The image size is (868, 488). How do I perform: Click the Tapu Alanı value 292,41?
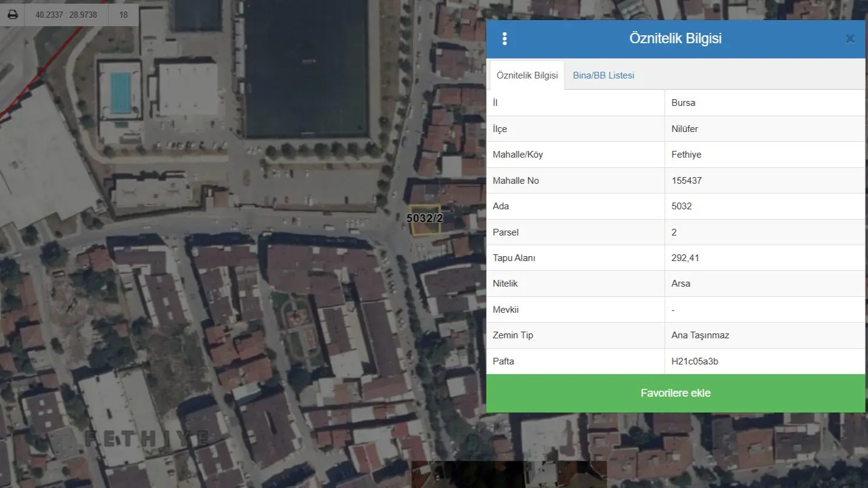[685, 258]
